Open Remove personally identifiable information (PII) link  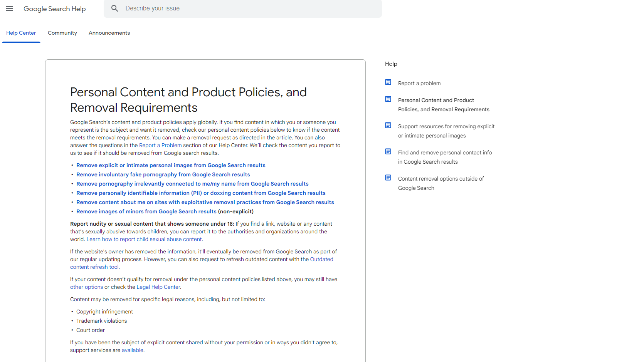point(201,193)
